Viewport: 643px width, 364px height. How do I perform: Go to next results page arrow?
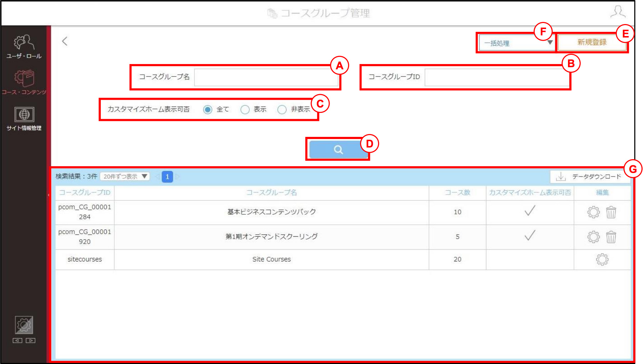tap(178, 176)
